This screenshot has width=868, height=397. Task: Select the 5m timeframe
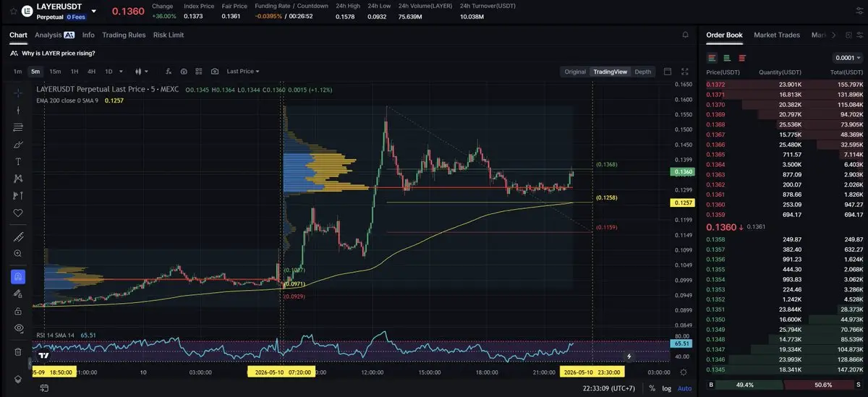pyautogui.click(x=35, y=72)
